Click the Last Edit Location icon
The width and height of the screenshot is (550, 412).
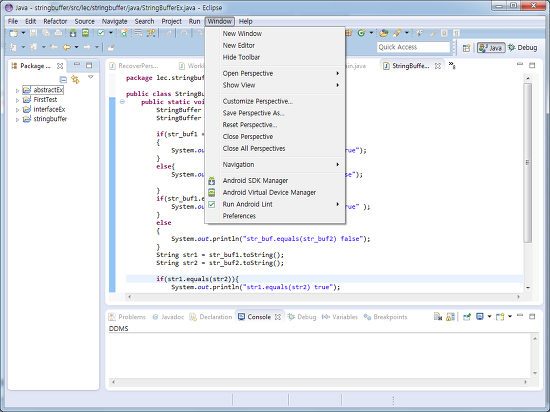click(54, 47)
